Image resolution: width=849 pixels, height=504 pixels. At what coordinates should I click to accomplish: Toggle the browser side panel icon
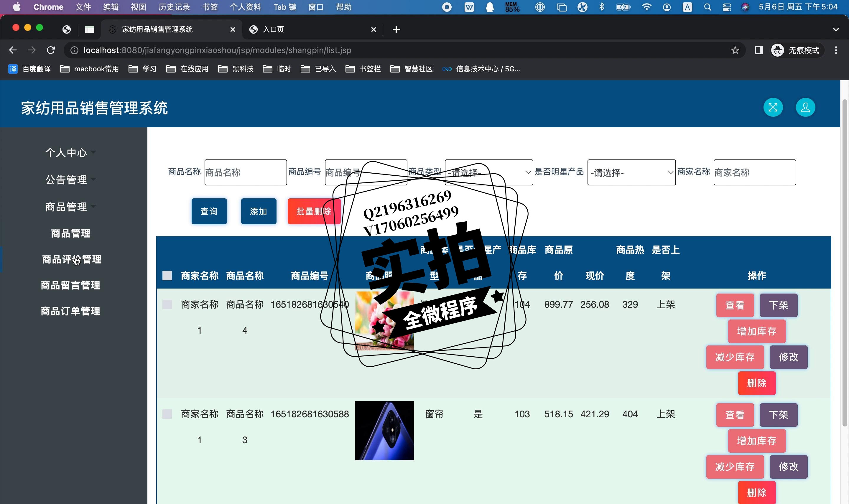(758, 50)
